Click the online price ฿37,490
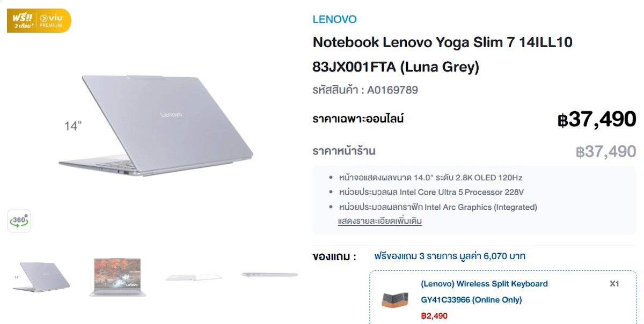 597,119
